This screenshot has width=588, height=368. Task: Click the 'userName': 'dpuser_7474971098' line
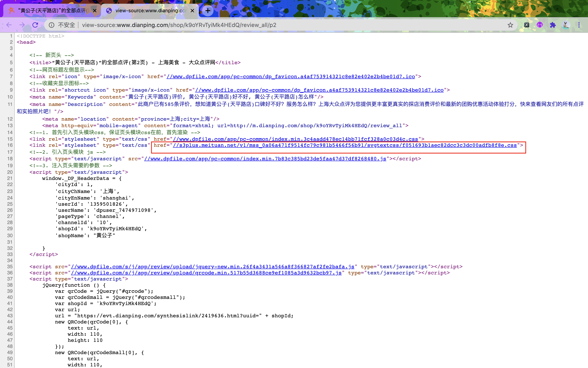[x=106, y=210]
